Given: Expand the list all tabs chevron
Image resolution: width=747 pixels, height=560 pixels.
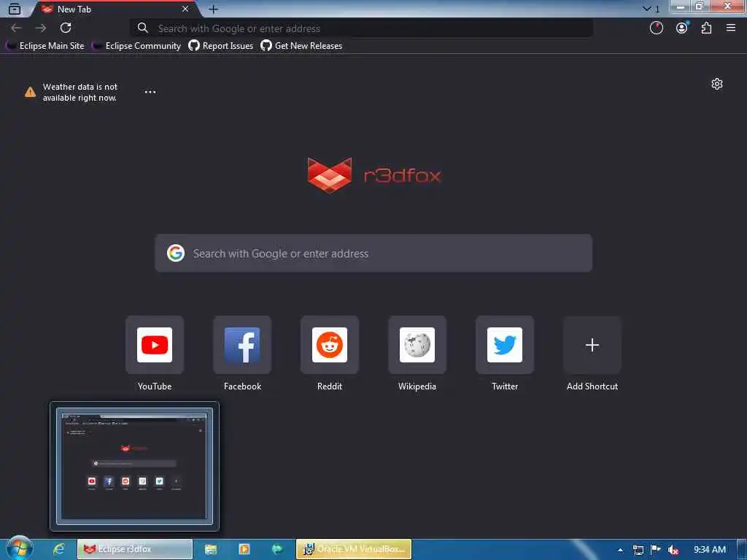Looking at the screenshot, I should coord(646,9).
